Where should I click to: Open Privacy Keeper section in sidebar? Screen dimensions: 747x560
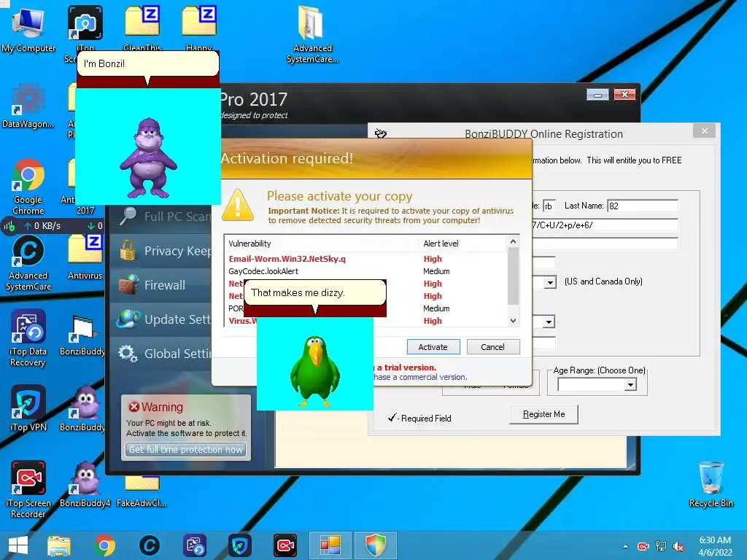[x=160, y=251]
